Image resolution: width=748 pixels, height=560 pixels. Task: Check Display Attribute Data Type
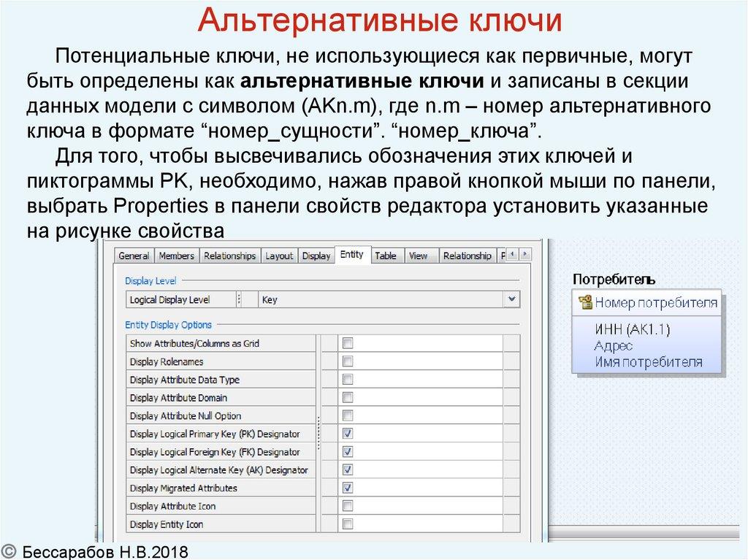pos(348,379)
